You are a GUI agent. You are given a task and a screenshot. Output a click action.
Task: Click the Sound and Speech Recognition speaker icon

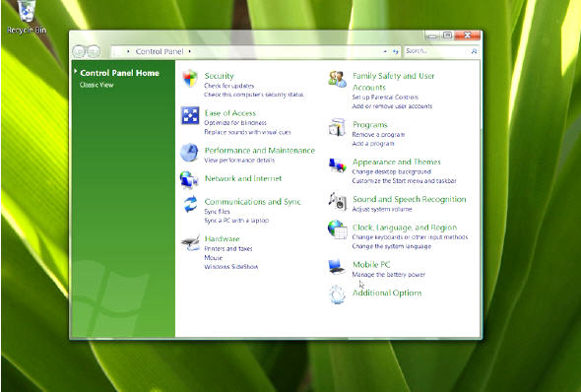[338, 201]
